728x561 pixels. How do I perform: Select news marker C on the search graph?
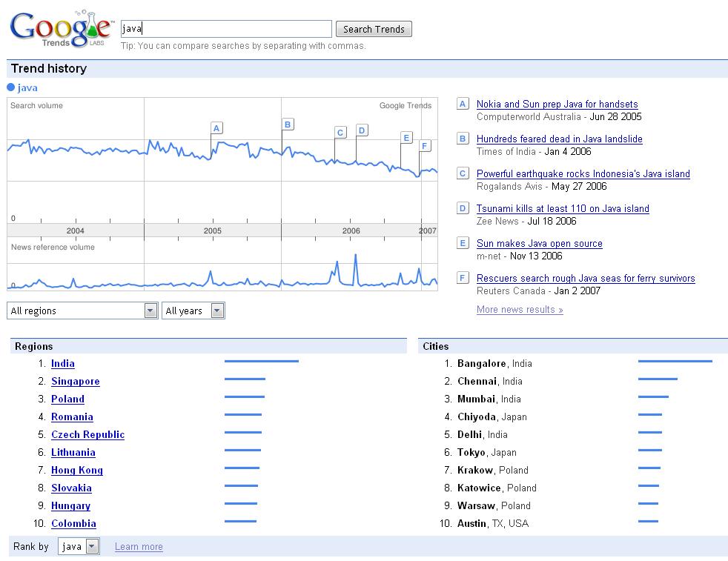[x=340, y=132]
